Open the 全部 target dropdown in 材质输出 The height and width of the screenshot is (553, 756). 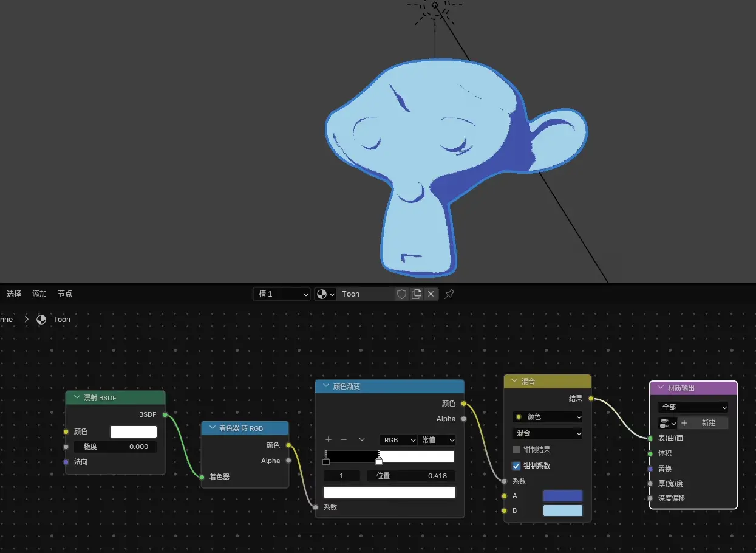pyautogui.click(x=693, y=407)
